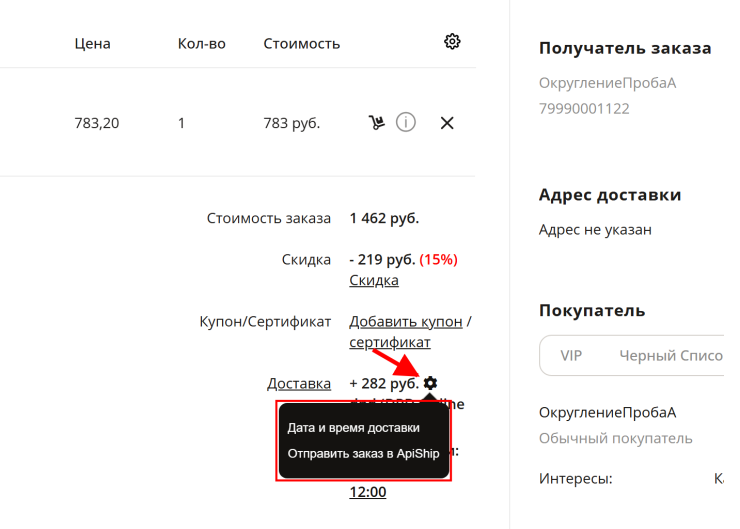Click the Скидка link under discount
Screen dimensions: 740x529
374,280
